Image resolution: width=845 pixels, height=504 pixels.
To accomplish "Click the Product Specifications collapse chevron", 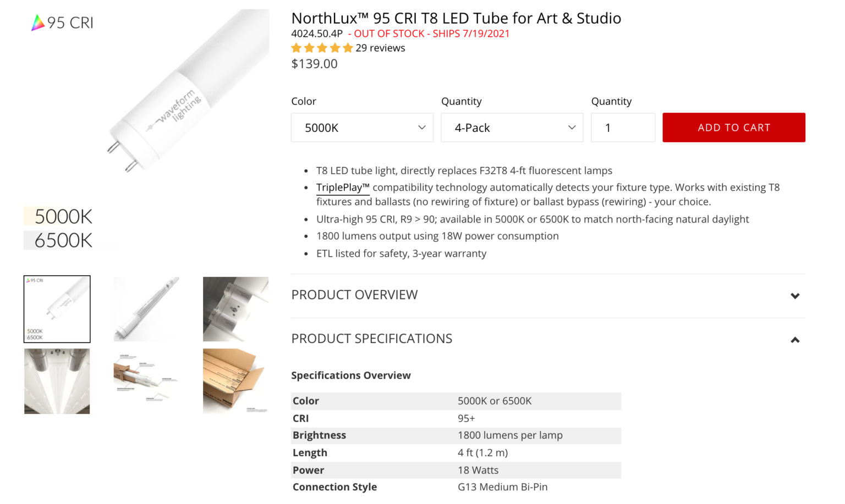I will coord(795,340).
